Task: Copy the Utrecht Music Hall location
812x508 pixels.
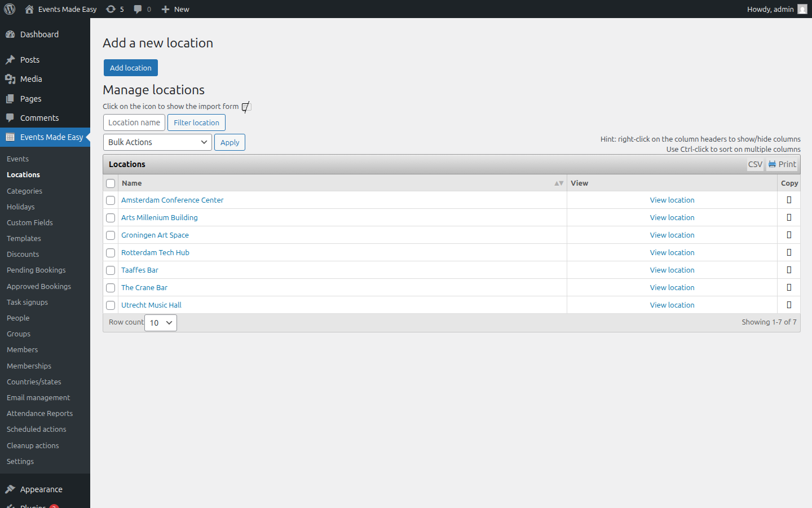Action: 788,305
